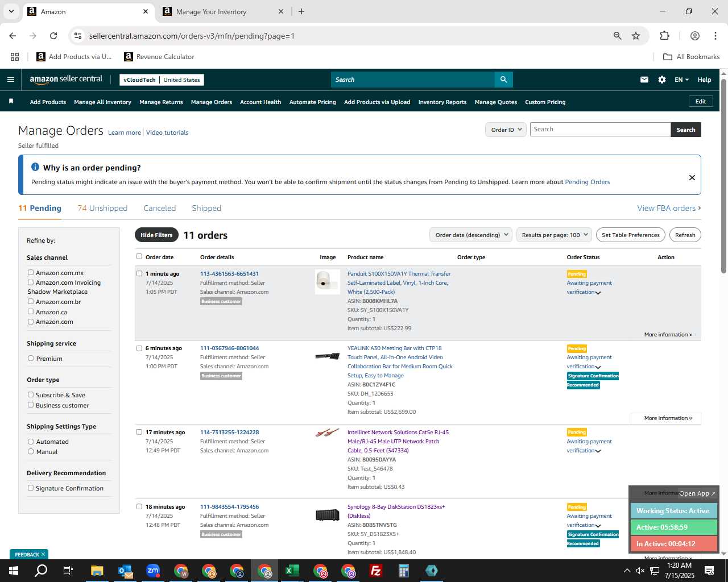Expand Awaiting payment verification for Intellinet order
Screen dimensions: 728x582
(598, 451)
